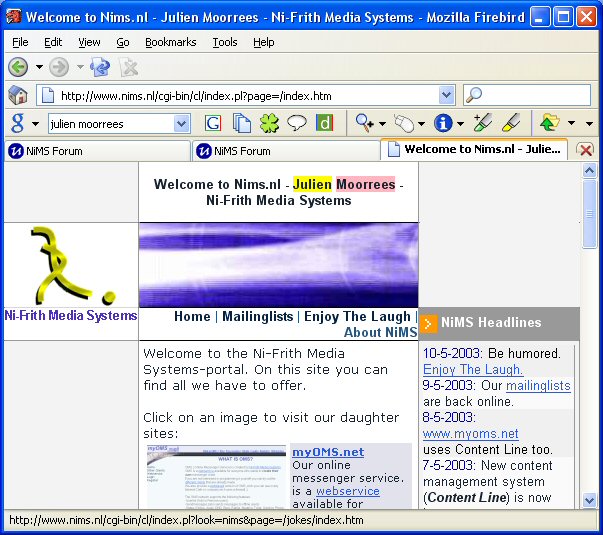Switch to the first NiMS Forum tab
603x535 pixels.
click(x=98, y=151)
